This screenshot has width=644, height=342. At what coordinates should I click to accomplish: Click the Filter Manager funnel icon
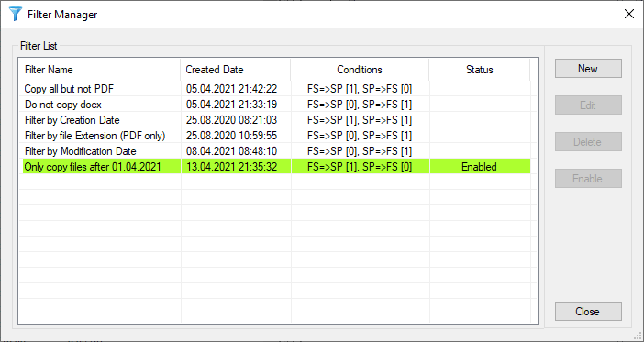point(15,15)
